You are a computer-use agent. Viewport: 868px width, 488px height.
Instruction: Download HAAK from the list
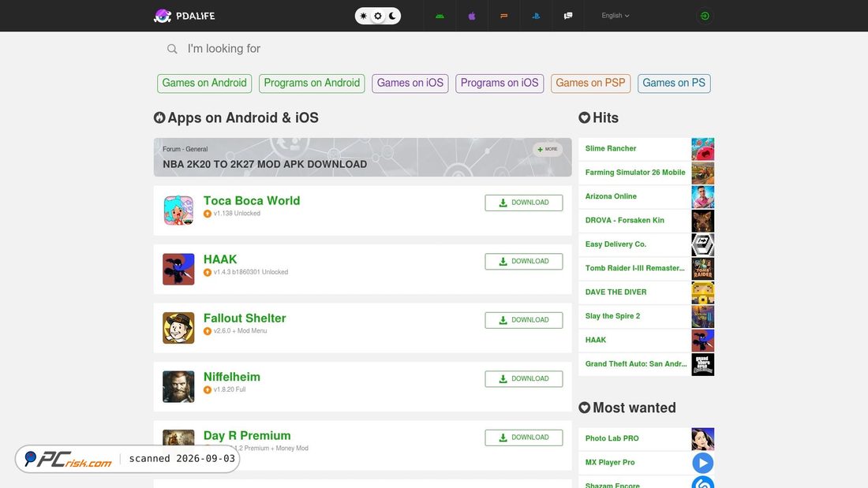(x=524, y=261)
